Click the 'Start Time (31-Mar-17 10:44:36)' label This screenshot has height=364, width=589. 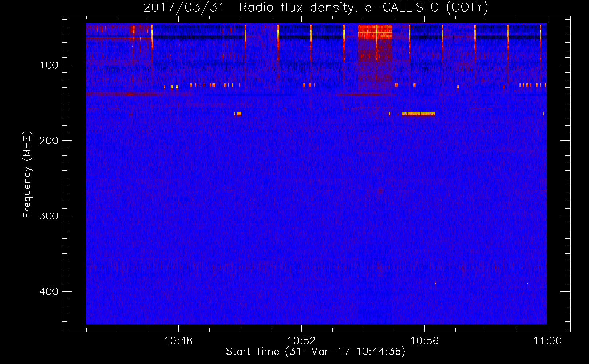[316, 352]
